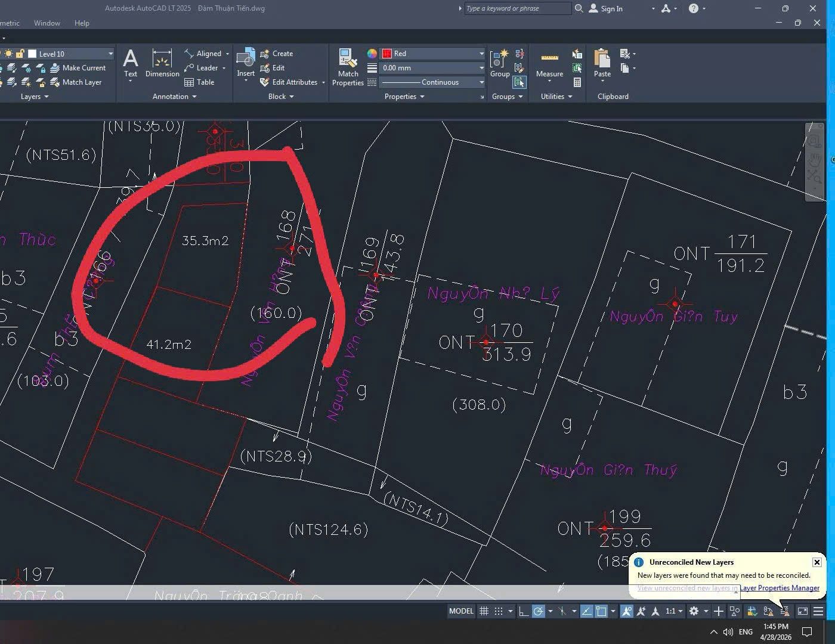Click the keyword search input field
The height and width of the screenshot is (644, 835).
coord(518,8)
